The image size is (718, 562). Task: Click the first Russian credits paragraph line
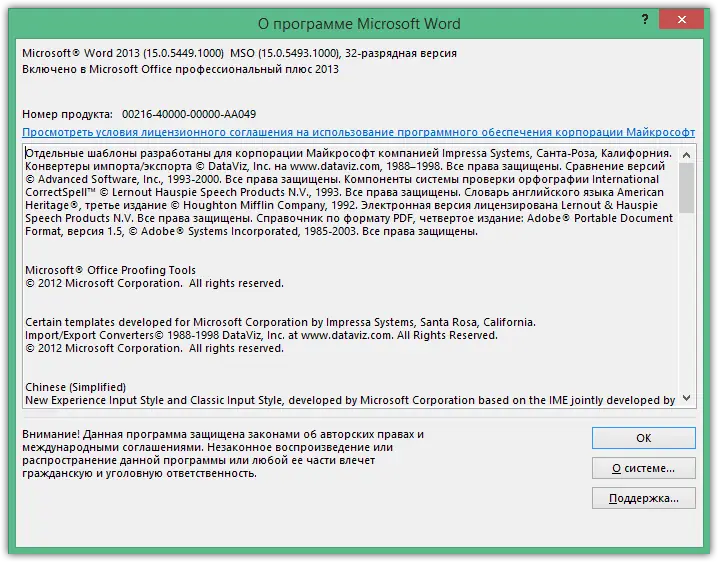348,153
